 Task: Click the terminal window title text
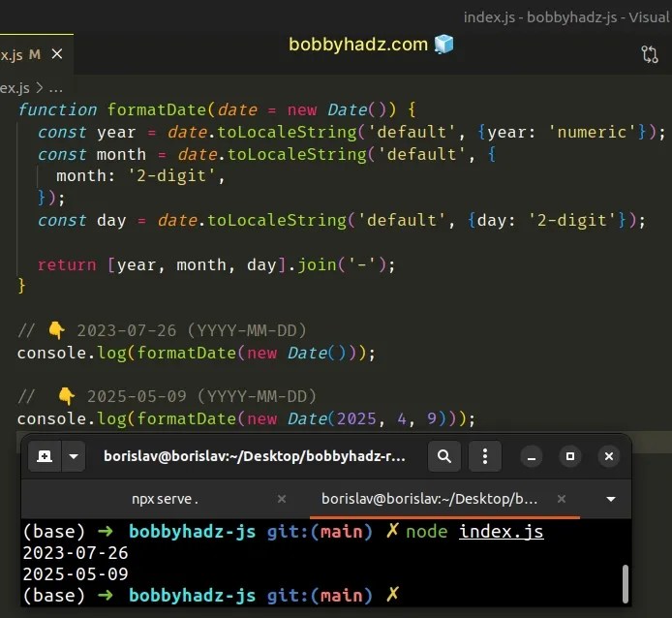[x=255, y=456]
